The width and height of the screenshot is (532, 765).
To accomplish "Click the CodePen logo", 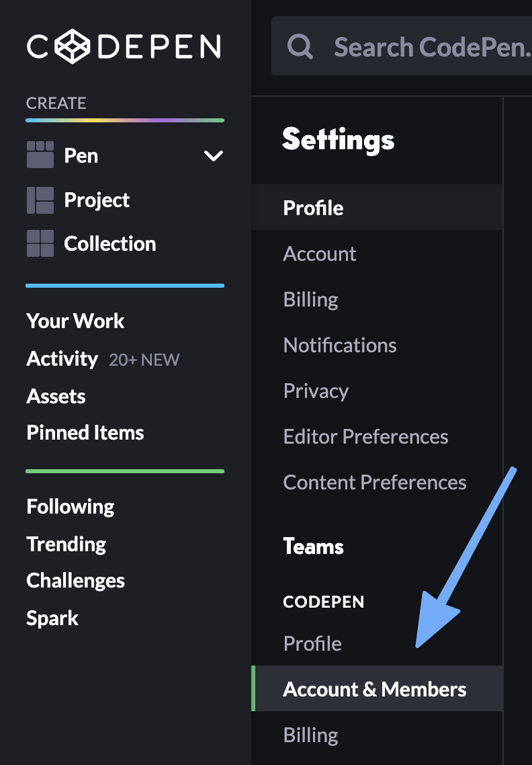I will click(125, 47).
